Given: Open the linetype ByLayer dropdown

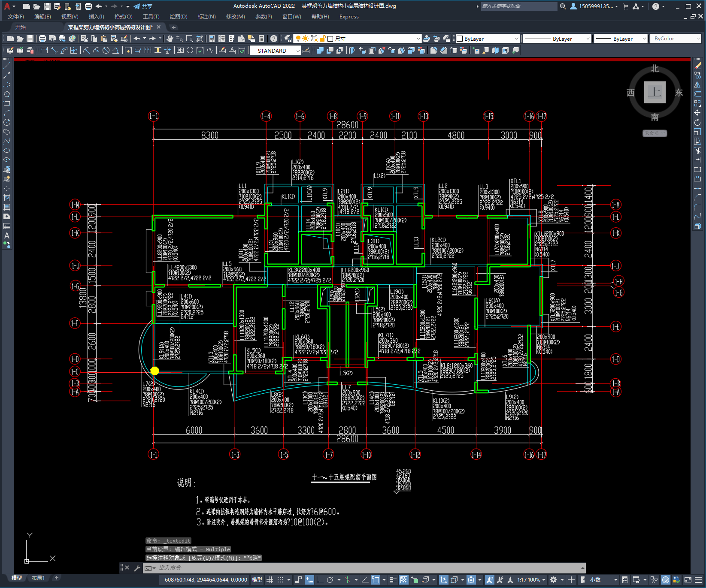Looking at the screenshot, I should click(x=557, y=39).
